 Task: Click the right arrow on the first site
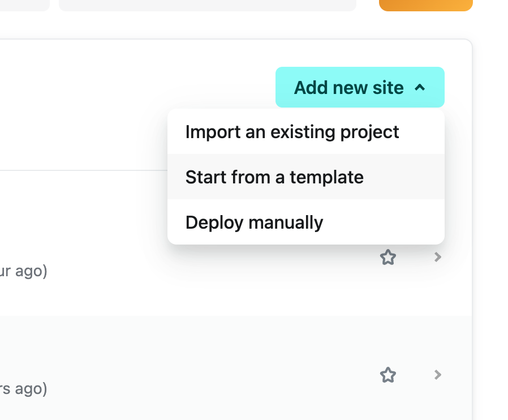coord(437,257)
